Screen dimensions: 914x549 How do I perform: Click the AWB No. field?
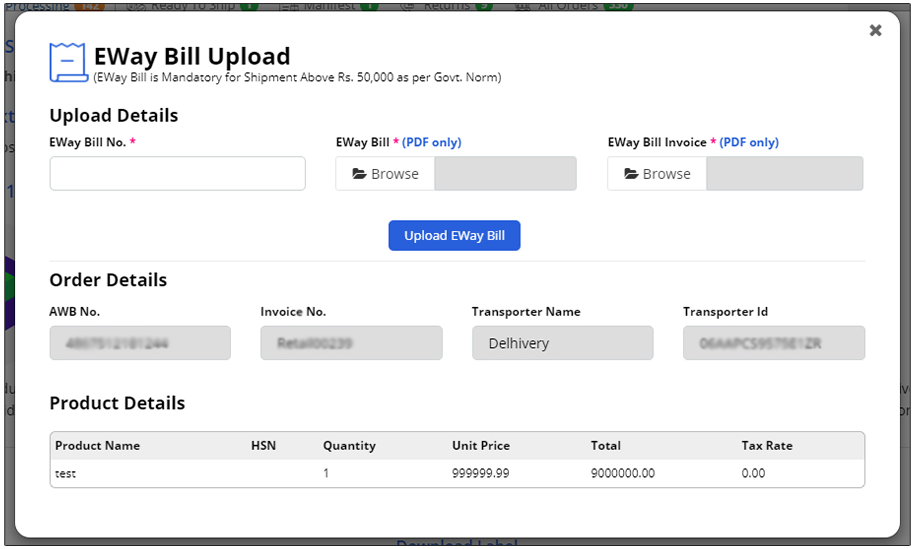(x=140, y=343)
